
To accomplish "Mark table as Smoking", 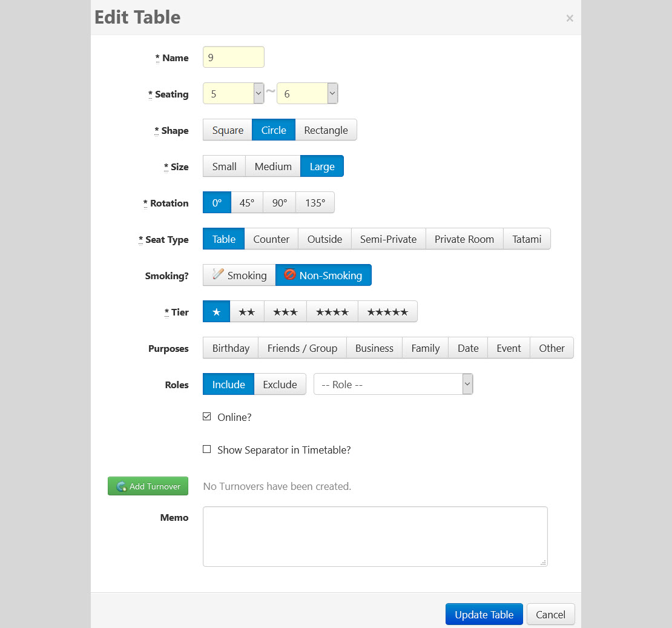I will click(x=239, y=275).
